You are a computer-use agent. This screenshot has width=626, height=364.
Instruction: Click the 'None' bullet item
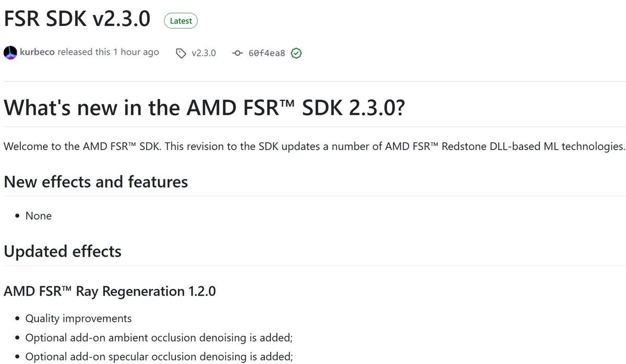[39, 216]
